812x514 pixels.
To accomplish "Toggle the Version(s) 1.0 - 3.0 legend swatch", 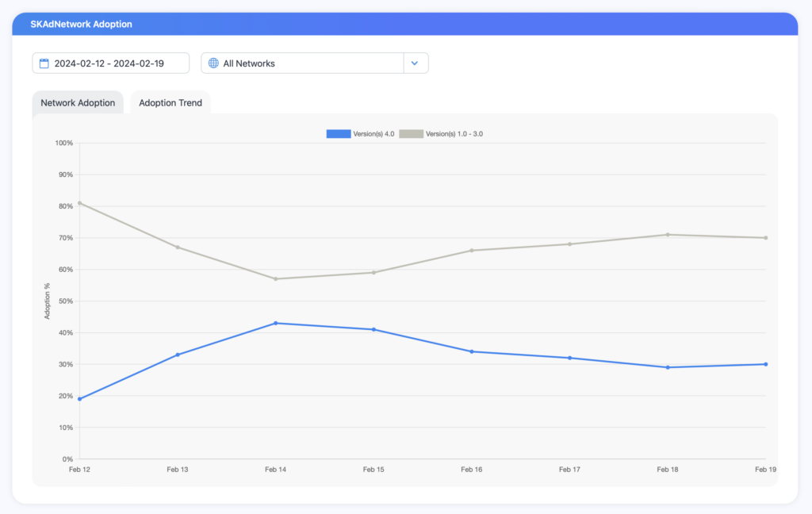I will 412,134.
